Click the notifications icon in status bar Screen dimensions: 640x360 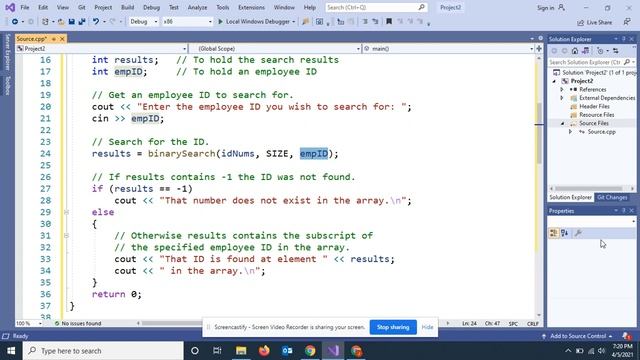click(x=626, y=336)
